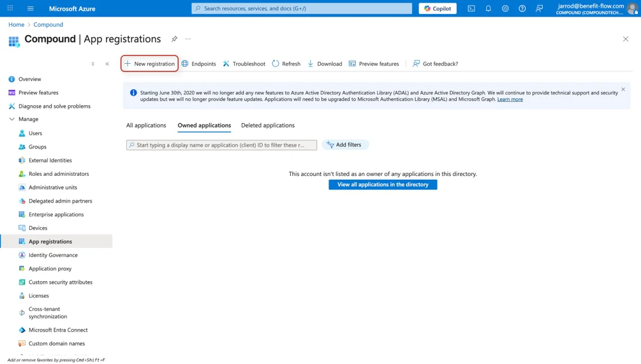Select App registrations in the side menu
Image resolution: width=641 pixels, height=364 pixels.
(x=56, y=242)
